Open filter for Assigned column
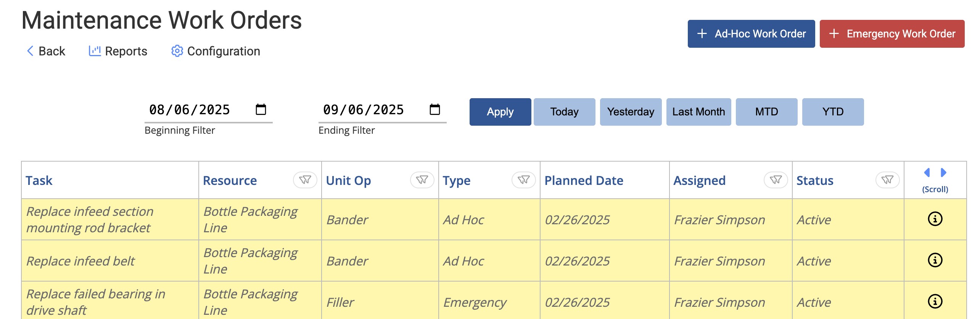 click(x=776, y=180)
